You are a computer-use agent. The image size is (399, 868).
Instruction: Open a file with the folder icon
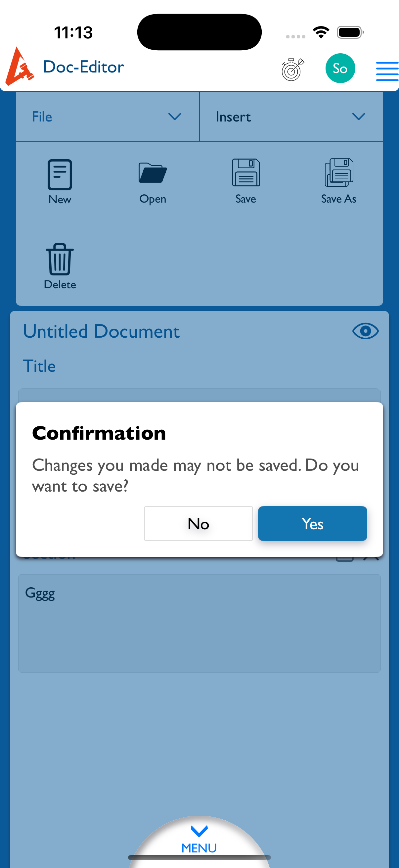(153, 173)
